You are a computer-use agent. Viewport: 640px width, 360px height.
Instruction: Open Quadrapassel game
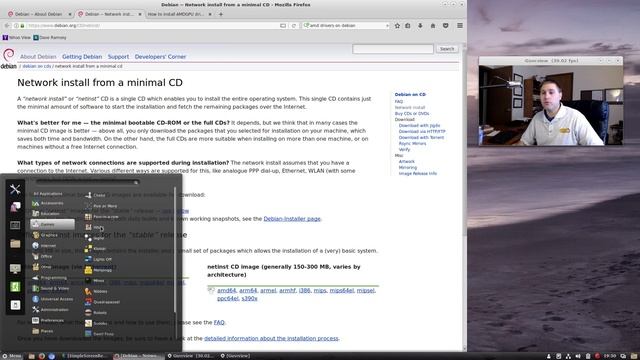pos(102,302)
